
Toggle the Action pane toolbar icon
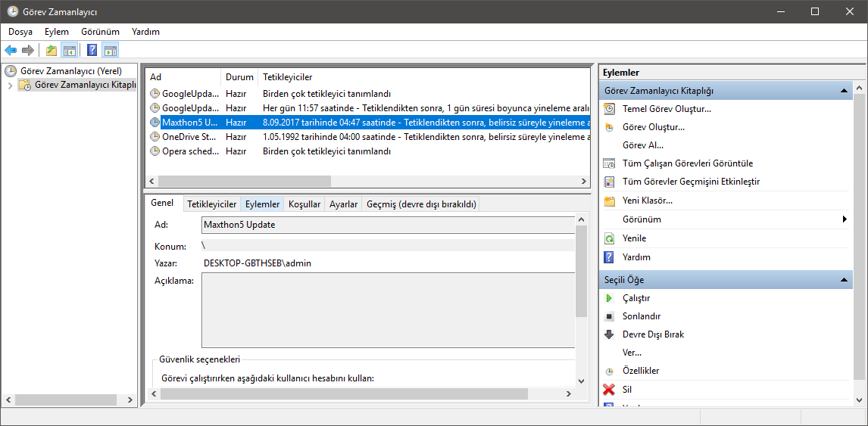(x=110, y=51)
